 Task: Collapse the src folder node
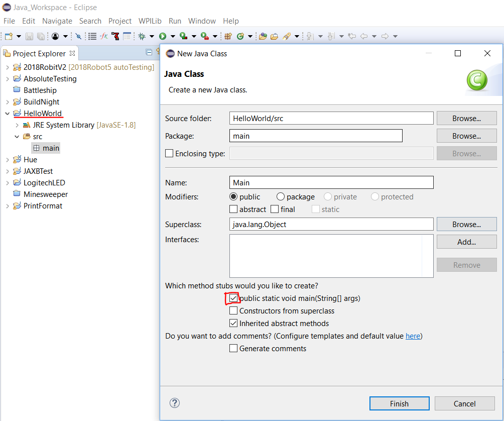17,137
